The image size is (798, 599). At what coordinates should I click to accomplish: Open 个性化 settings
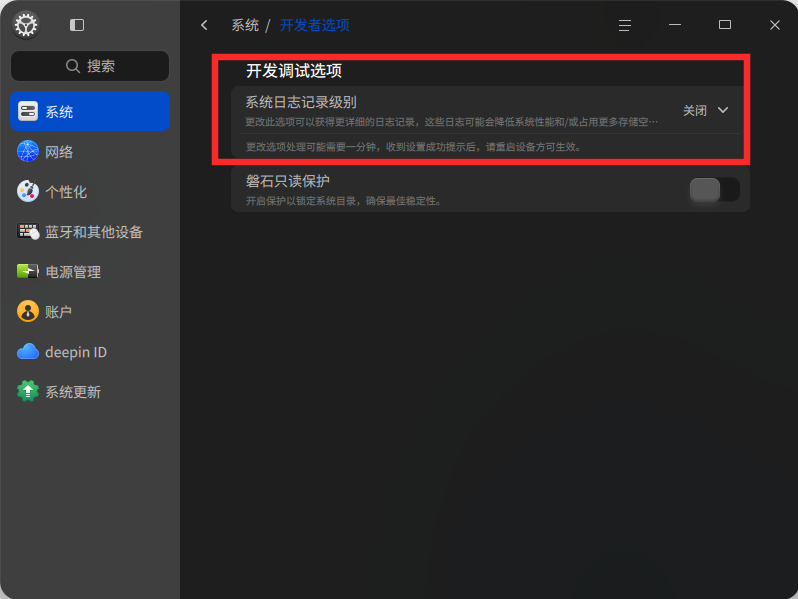[x=90, y=191]
